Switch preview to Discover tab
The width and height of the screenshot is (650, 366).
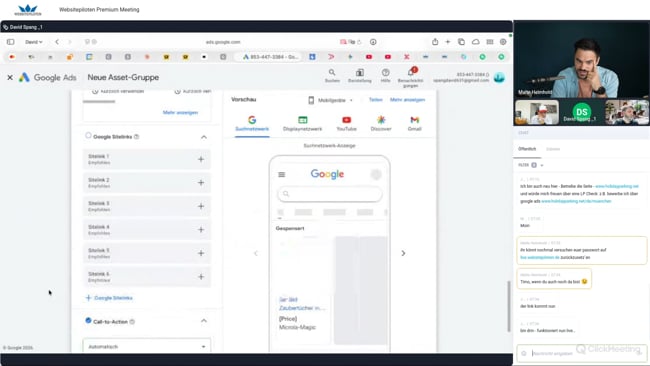coord(381,124)
